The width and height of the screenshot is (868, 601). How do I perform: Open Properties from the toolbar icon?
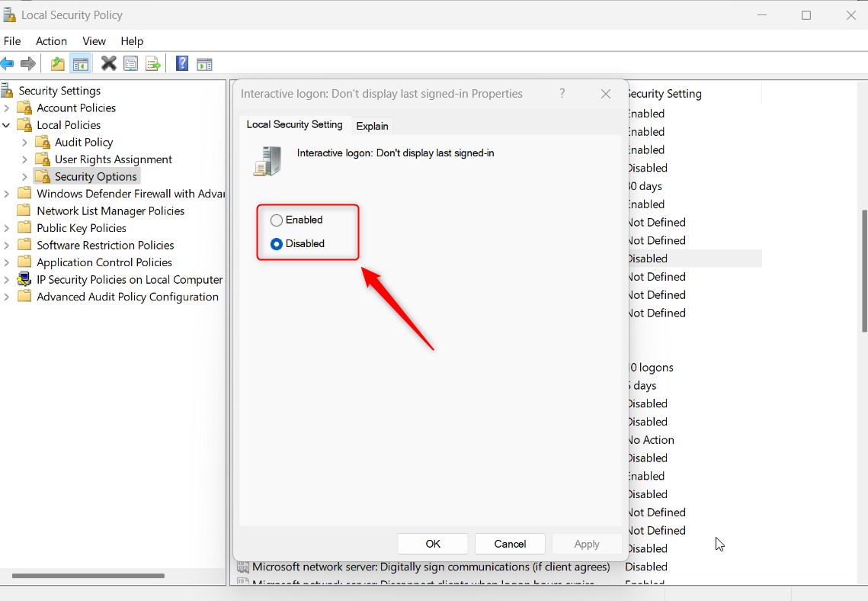coord(131,64)
